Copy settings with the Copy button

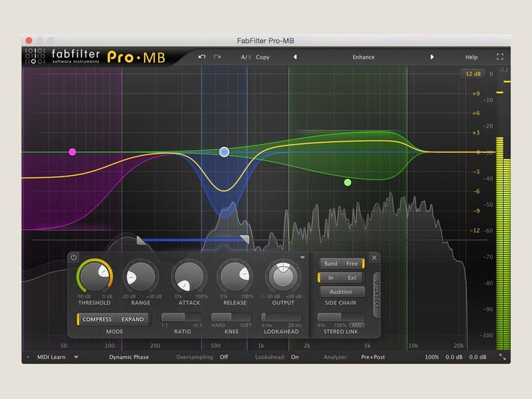(262, 57)
